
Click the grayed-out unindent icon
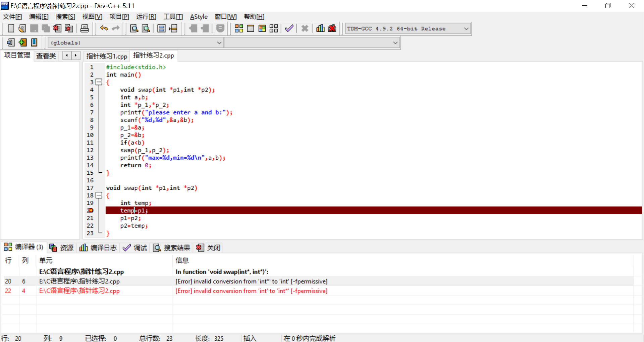193,28
